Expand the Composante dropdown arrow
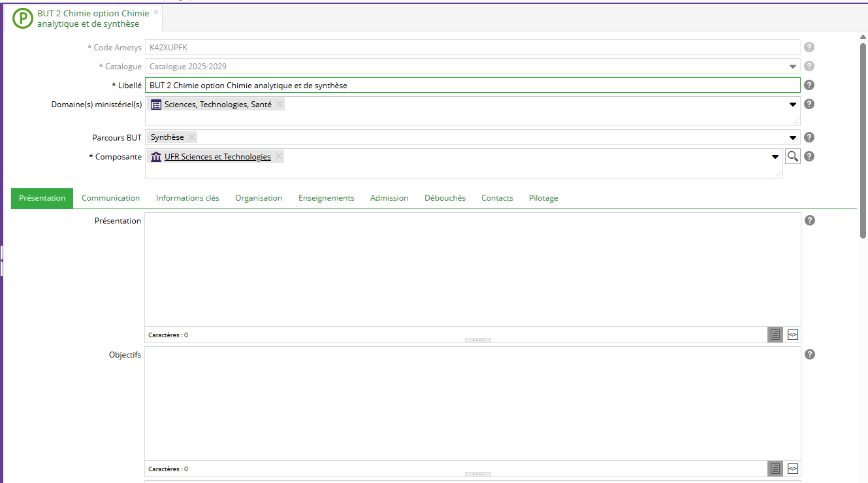This screenshot has width=868, height=483. point(775,157)
